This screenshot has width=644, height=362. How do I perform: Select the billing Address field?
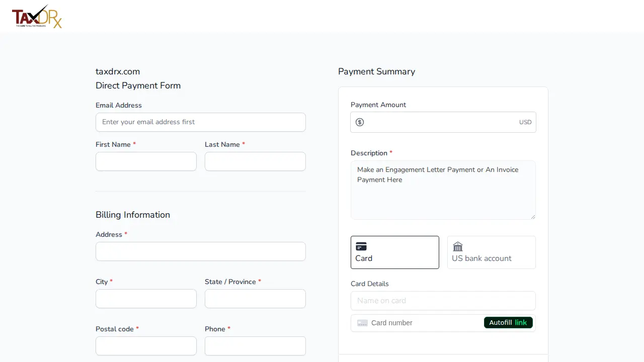pyautogui.click(x=201, y=251)
